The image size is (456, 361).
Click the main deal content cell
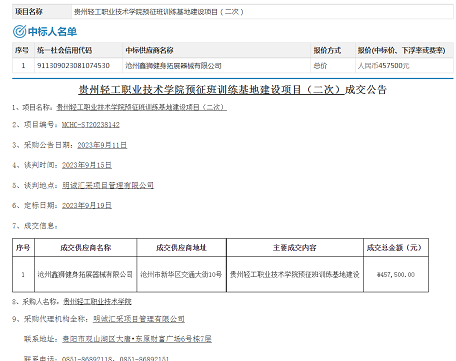(x=295, y=274)
